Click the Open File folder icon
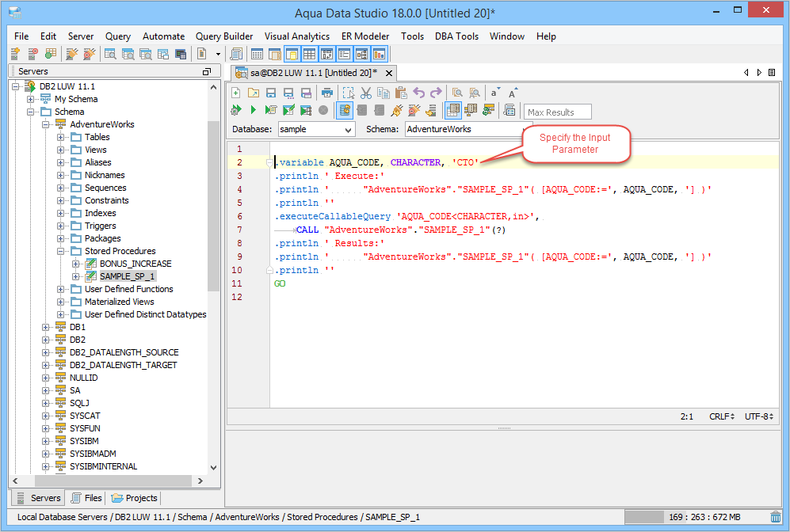Screen dimensions: 790x532 click(253, 93)
